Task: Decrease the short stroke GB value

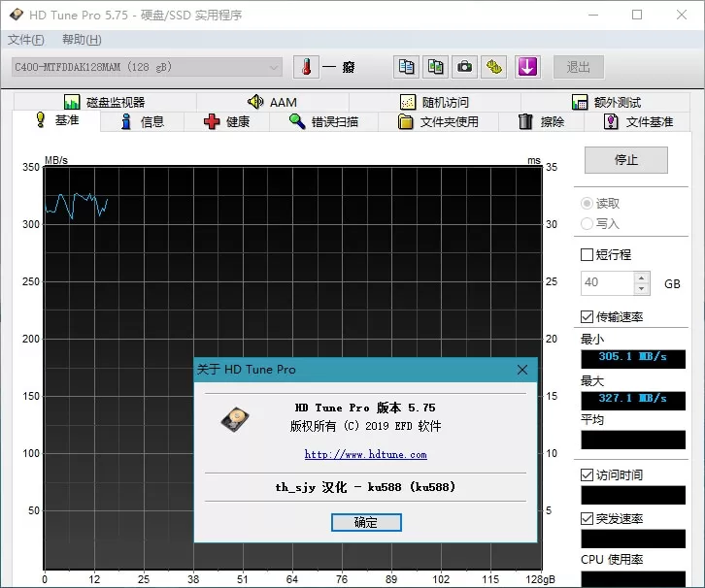Action: click(x=642, y=289)
